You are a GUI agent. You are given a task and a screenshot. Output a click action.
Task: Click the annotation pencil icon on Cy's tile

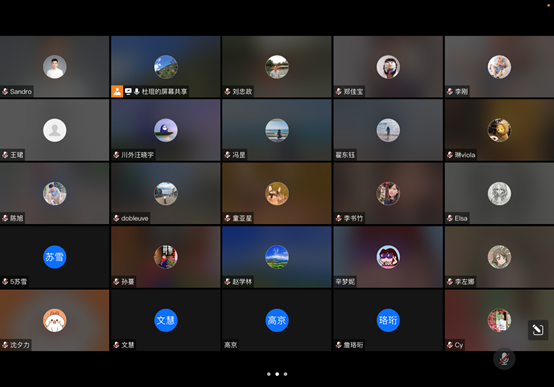coord(538,330)
